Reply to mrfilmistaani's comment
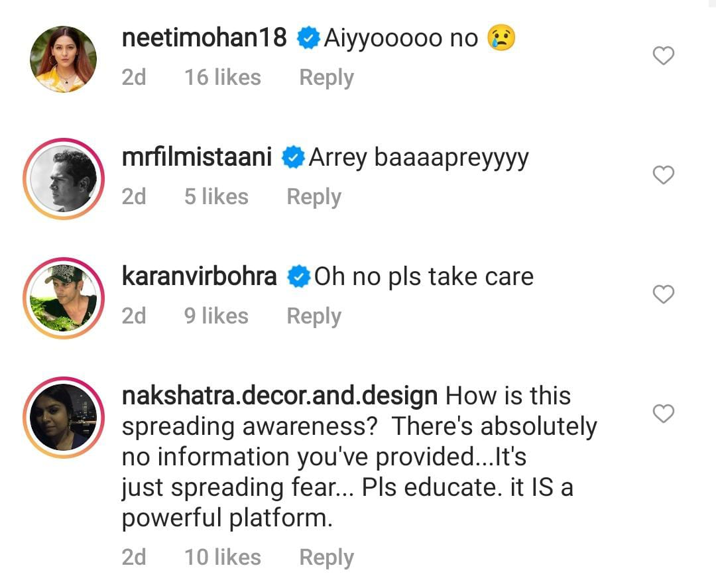Screen dimensions: 716x588 [314, 196]
